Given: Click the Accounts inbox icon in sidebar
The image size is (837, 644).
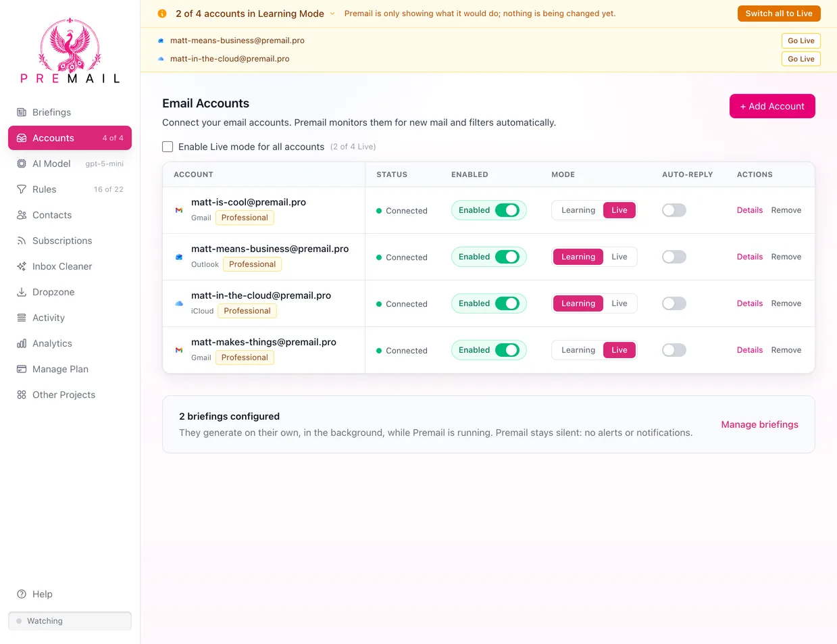Looking at the screenshot, I should pyautogui.click(x=22, y=138).
